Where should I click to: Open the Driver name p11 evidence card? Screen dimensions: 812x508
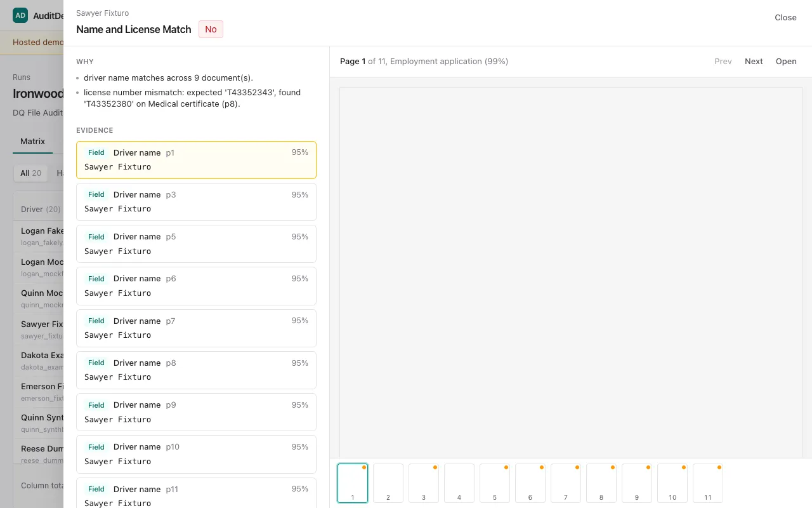click(x=196, y=493)
